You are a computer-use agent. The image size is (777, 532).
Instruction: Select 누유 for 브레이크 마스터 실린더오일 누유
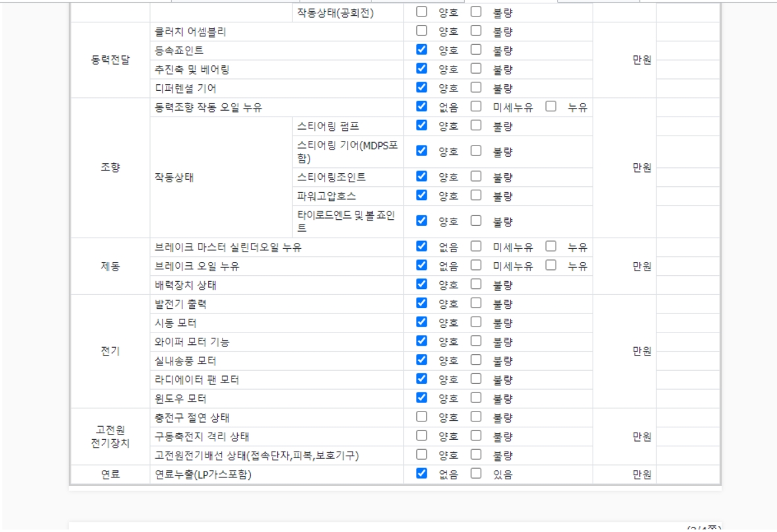pos(551,247)
